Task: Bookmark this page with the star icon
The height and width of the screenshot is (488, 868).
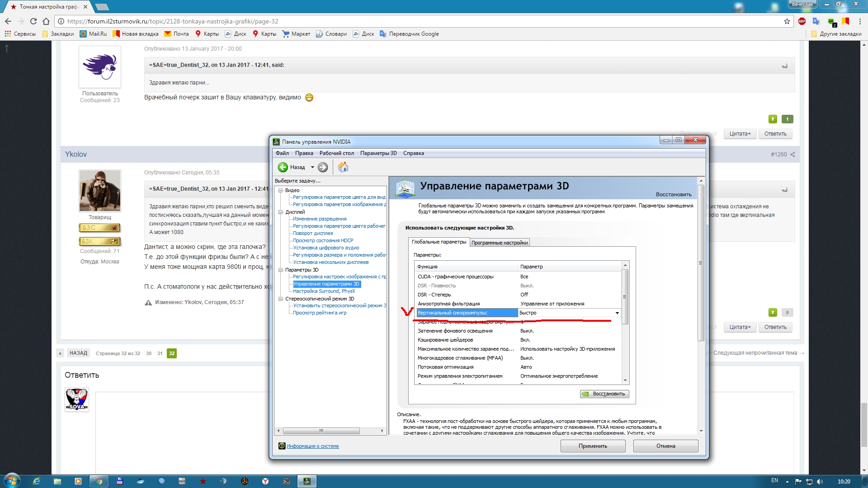Action: 787,21
